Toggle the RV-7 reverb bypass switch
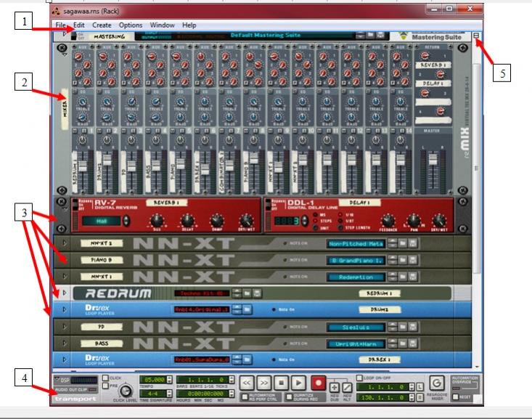Image resolution: width=532 pixels, height=419 pixels. pyautogui.click(x=75, y=205)
